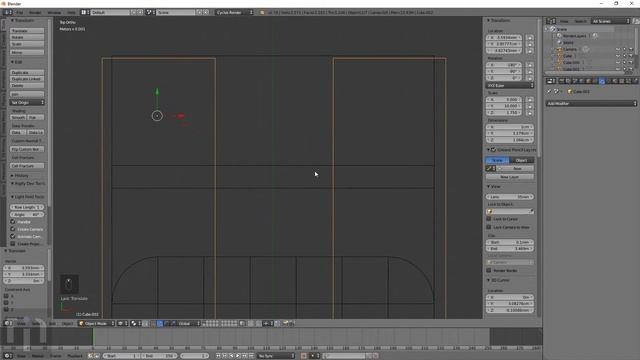Click the Smooth shading button
The image size is (640, 360).
(18, 118)
